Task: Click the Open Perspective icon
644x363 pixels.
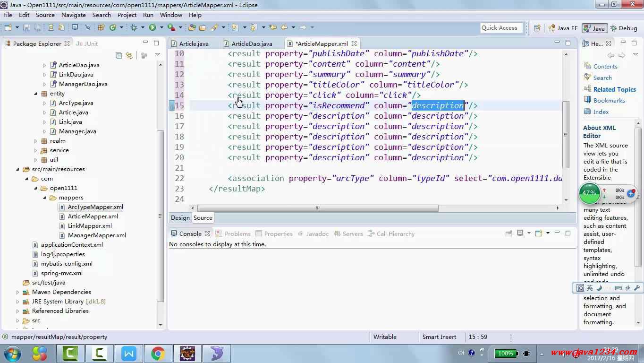Action: [537, 28]
